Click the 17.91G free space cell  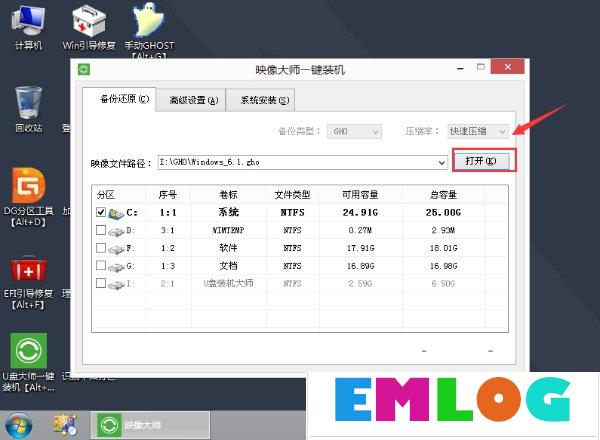360,248
